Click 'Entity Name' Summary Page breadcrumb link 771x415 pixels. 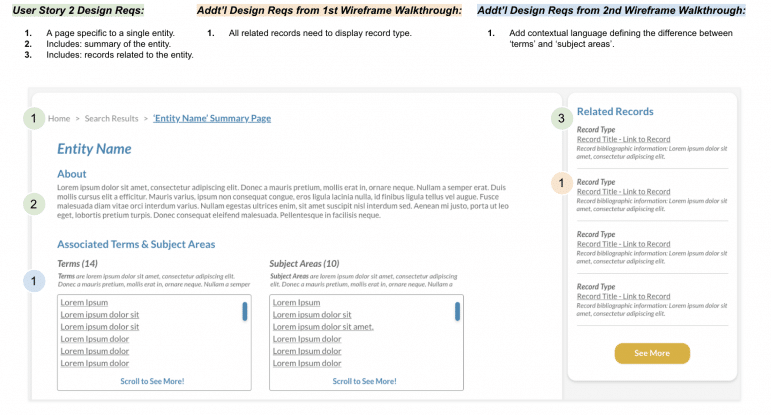tap(212, 119)
